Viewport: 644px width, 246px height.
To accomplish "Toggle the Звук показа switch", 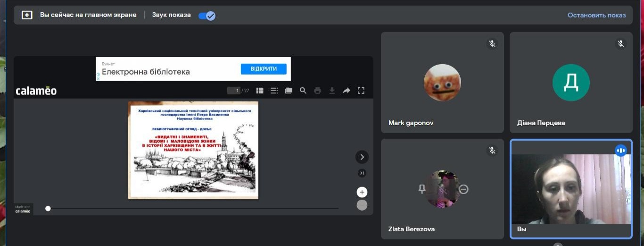I will pyautogui.click(x=207, y=16).
